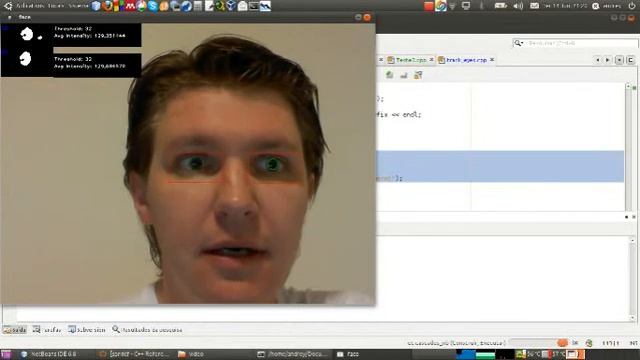Click the build progress bar in status bar
Image resolution: width=640 pixels, height=360 pixels.
pyautogui.click(x=533, y=343)
